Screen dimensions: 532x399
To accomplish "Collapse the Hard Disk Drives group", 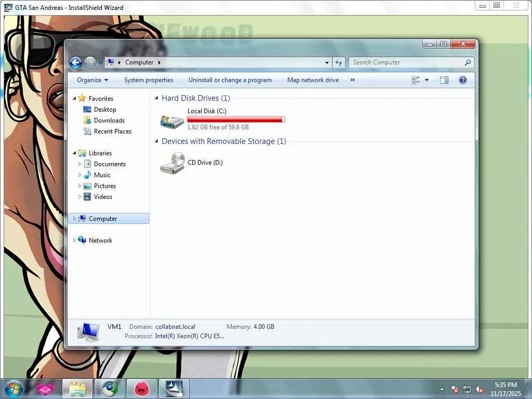I will 156,98.
